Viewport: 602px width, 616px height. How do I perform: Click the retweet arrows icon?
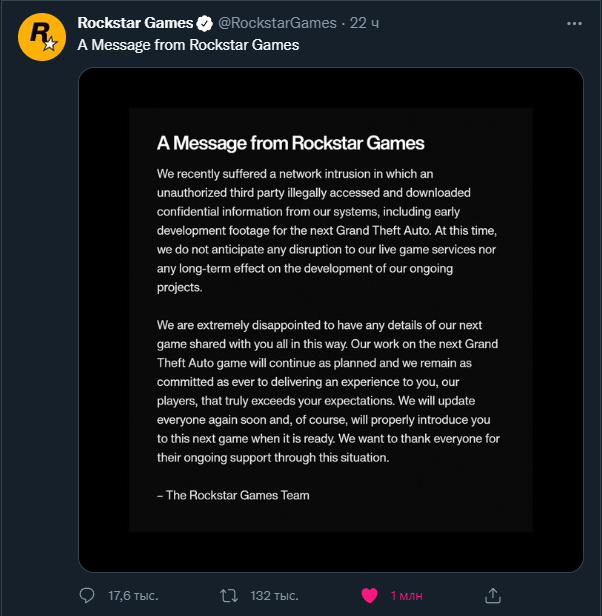pyautogui.click(x=229, y=595)
